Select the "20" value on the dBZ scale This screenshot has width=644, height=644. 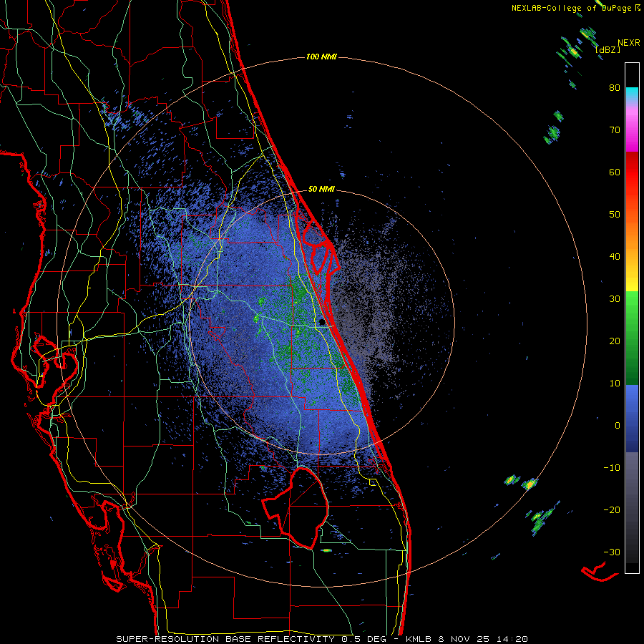click(x=615, y=341)
